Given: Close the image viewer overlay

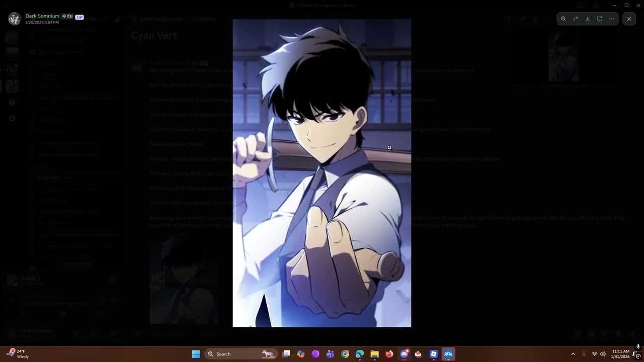Looking at the screenshot, I should pyautogui.click(x=629, y=19).
